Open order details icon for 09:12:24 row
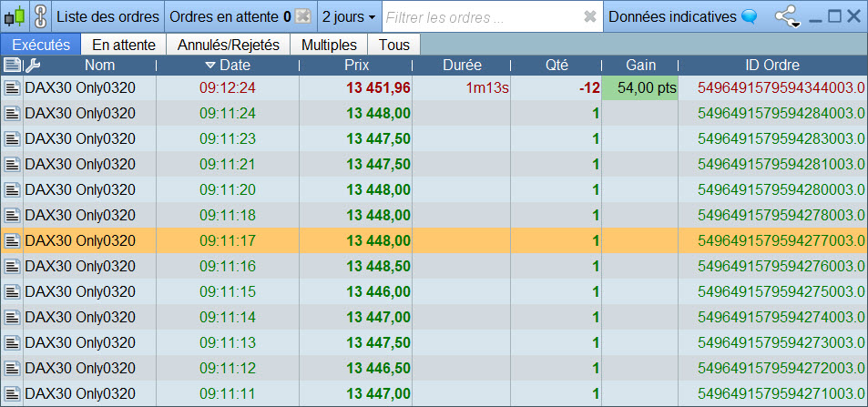This screenshot has width=868, height=407. click(x=12, y=88)
